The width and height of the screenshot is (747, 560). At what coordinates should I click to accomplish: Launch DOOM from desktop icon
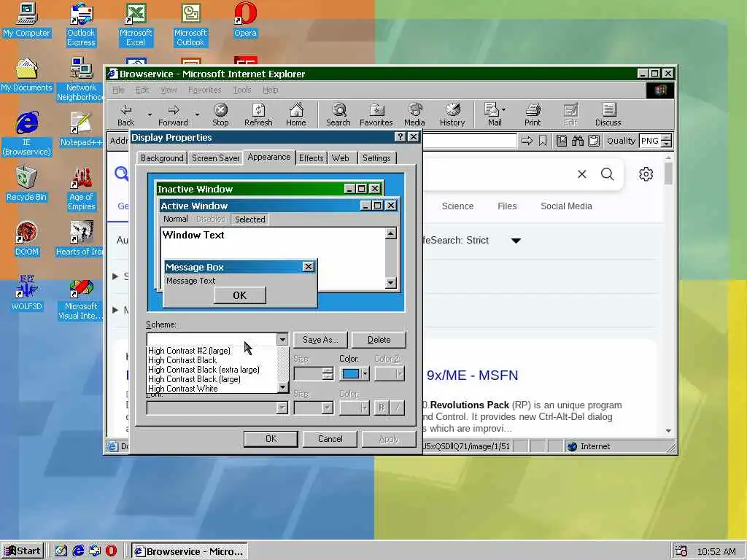26,238
